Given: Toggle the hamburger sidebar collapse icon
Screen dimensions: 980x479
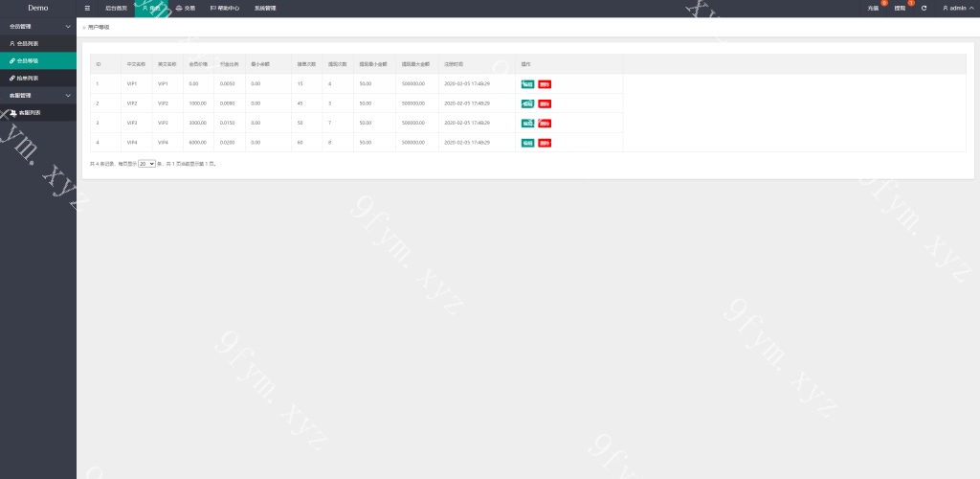Looking at the screenshot, I should pos(87,8).
